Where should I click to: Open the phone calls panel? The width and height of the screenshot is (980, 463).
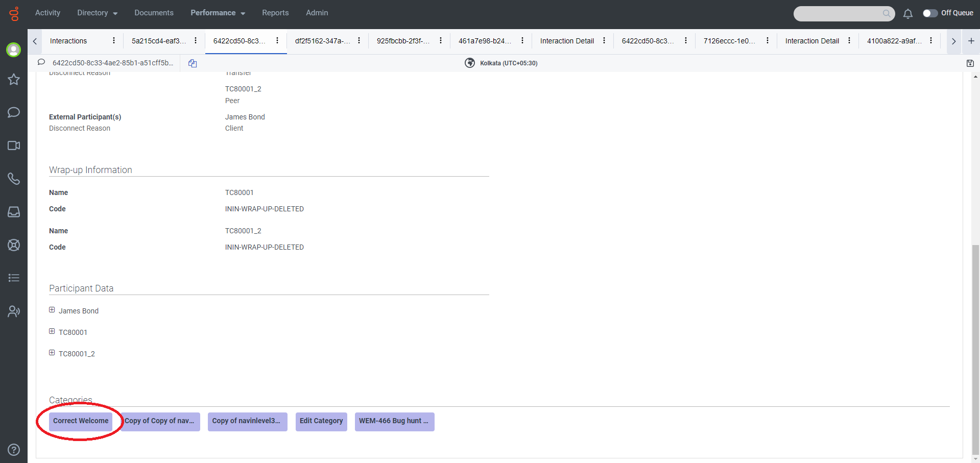[x=14, y=179]
